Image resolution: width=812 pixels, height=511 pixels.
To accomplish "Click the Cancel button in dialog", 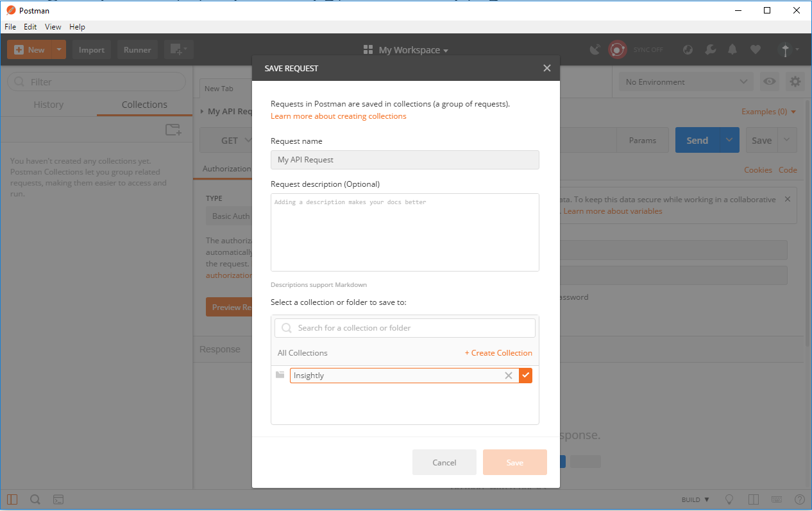I will 444,462.
